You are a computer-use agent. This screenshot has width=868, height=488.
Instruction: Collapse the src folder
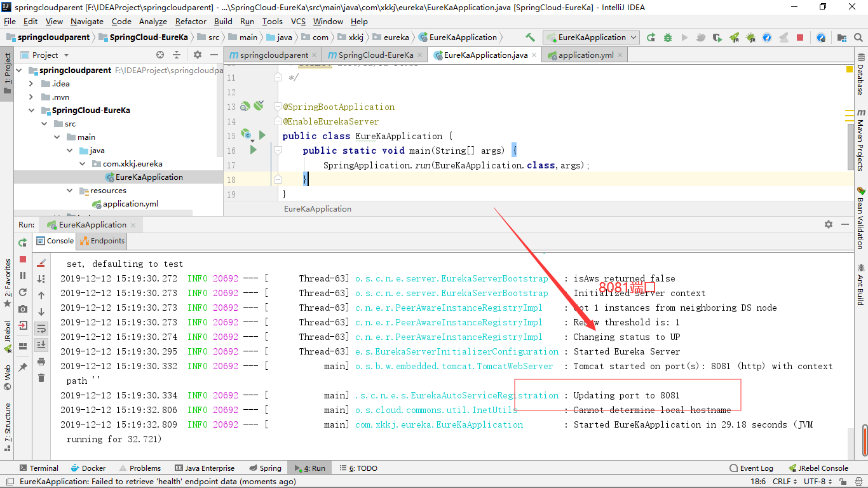click(44, 123)
